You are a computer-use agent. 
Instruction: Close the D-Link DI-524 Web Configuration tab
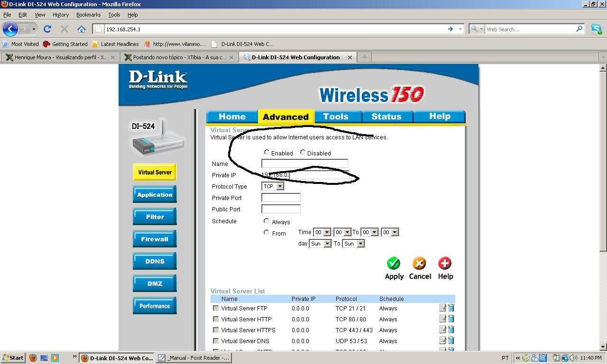(x=350, y=57)
